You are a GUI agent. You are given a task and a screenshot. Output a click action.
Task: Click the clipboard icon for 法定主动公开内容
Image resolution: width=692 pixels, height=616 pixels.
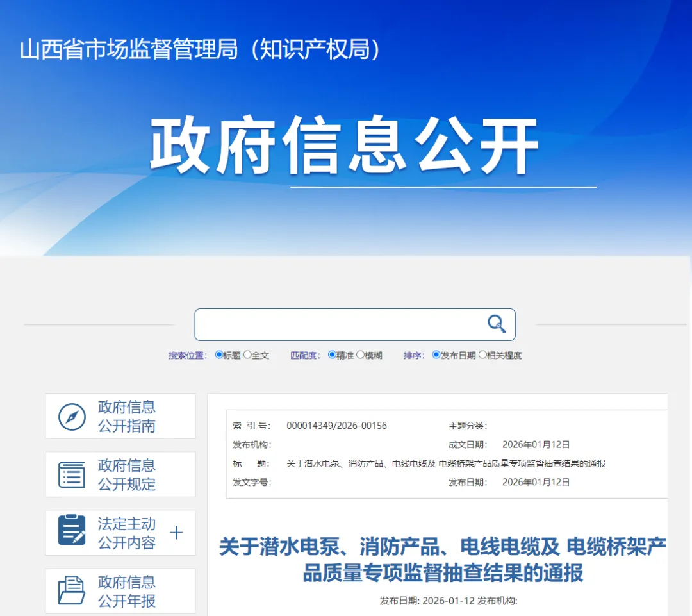click(x=72, y=531)
